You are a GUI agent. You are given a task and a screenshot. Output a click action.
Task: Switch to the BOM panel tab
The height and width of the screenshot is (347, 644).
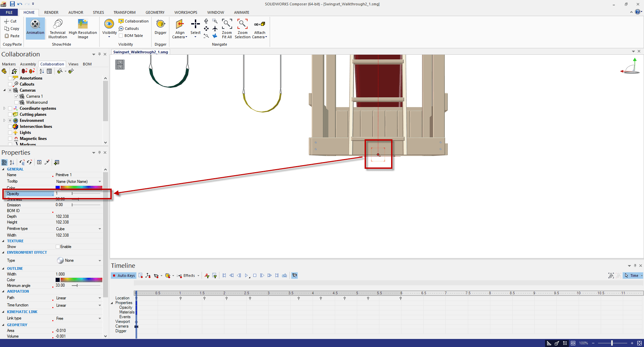click(x=87, y=64)
